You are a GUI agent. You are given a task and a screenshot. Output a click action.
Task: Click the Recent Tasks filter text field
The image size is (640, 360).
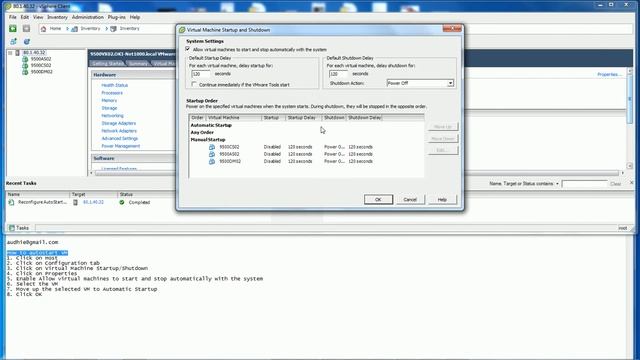pos(584,184)
